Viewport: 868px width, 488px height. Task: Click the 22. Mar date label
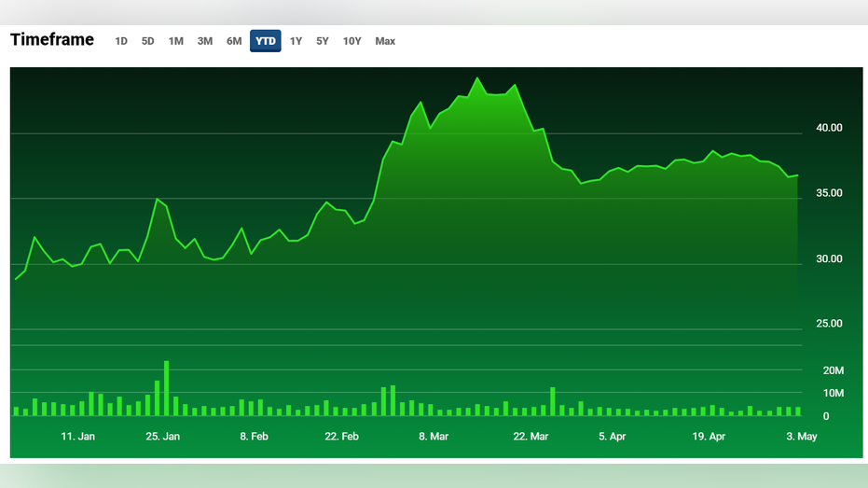530,437
